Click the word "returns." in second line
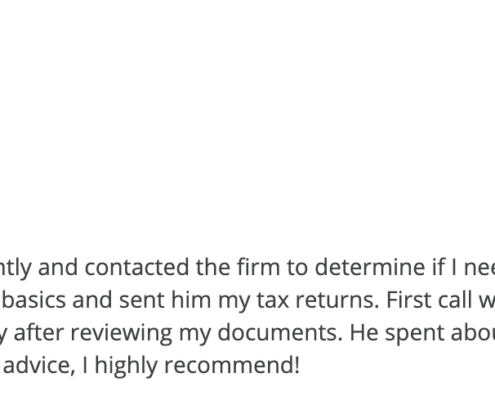 coord(338,300)
